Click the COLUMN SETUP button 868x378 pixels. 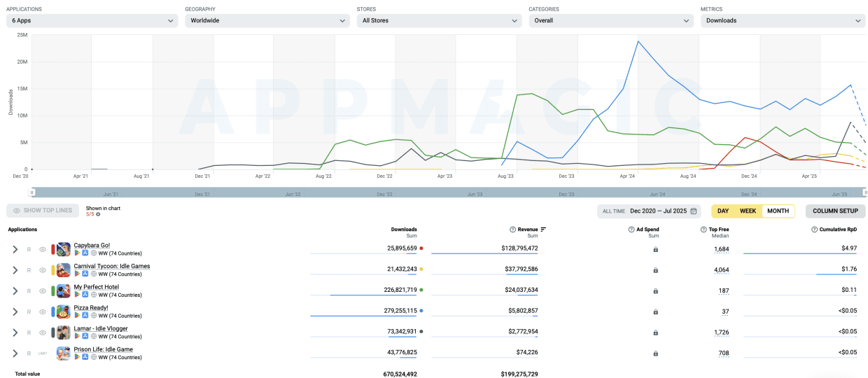click(x=835, y=211)
